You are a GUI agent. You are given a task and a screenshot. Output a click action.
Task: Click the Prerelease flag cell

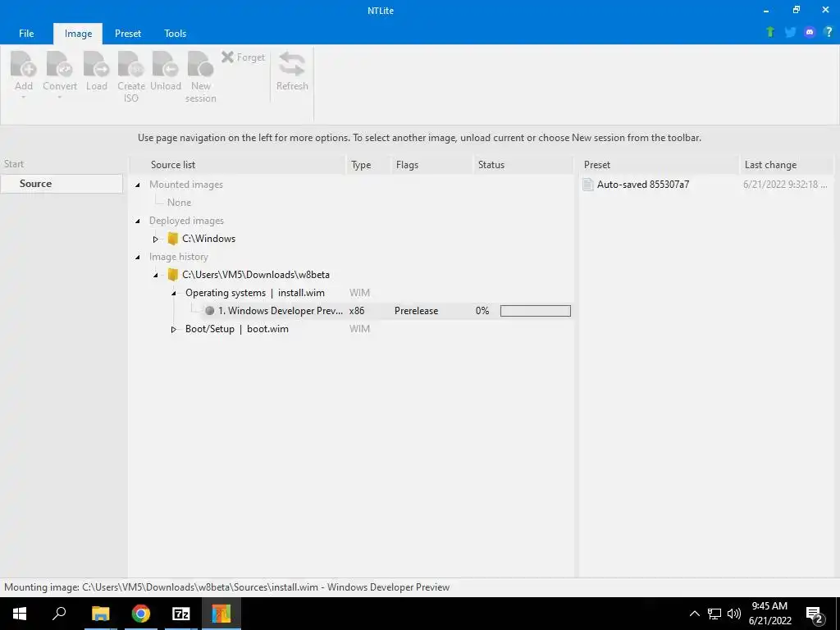coord(416,311)
